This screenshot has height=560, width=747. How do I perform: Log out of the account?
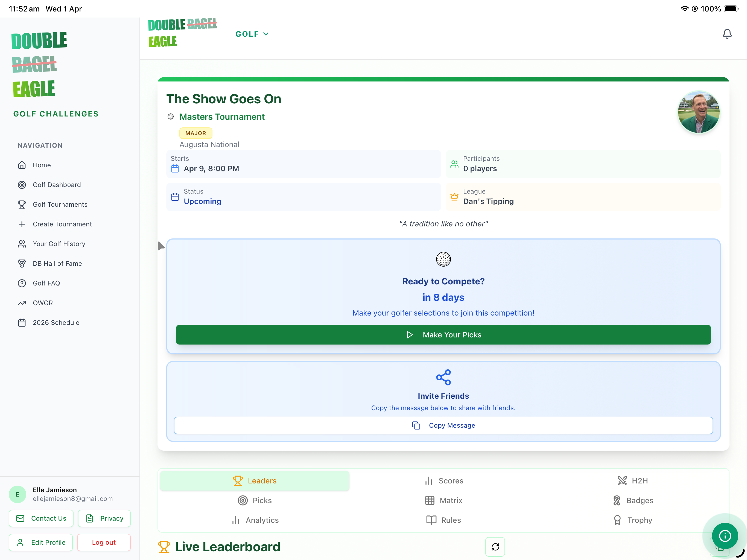pos(104,542)
